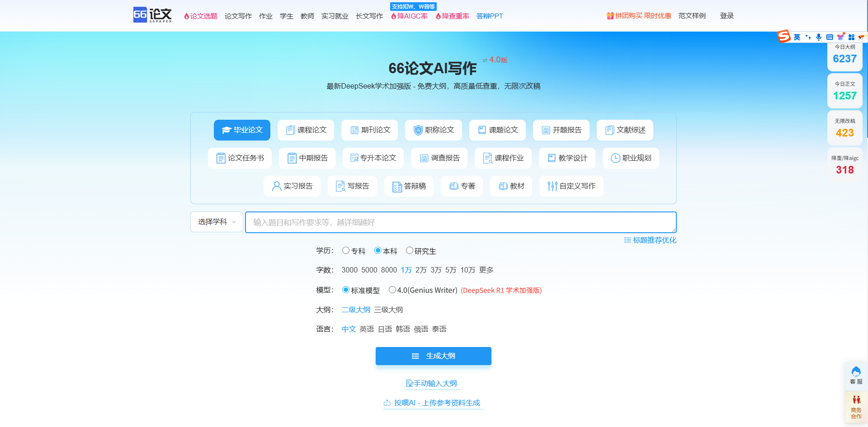Open the 选择学科 dropdown
The height and width of the screenshot is (427, 868).
pos(217,222)
